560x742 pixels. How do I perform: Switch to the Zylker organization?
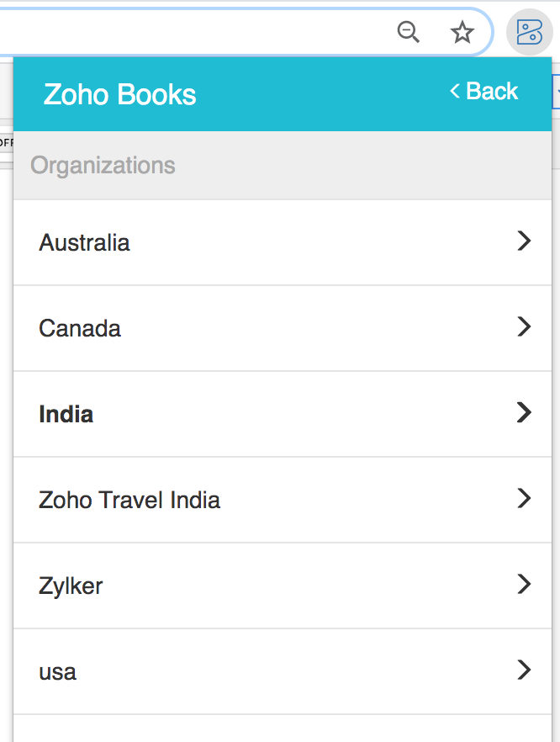click(x=71, y=586)
